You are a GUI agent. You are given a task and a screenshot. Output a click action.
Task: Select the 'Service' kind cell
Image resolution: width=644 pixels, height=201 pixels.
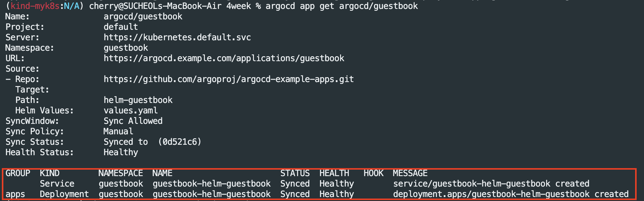pos(57,184)
